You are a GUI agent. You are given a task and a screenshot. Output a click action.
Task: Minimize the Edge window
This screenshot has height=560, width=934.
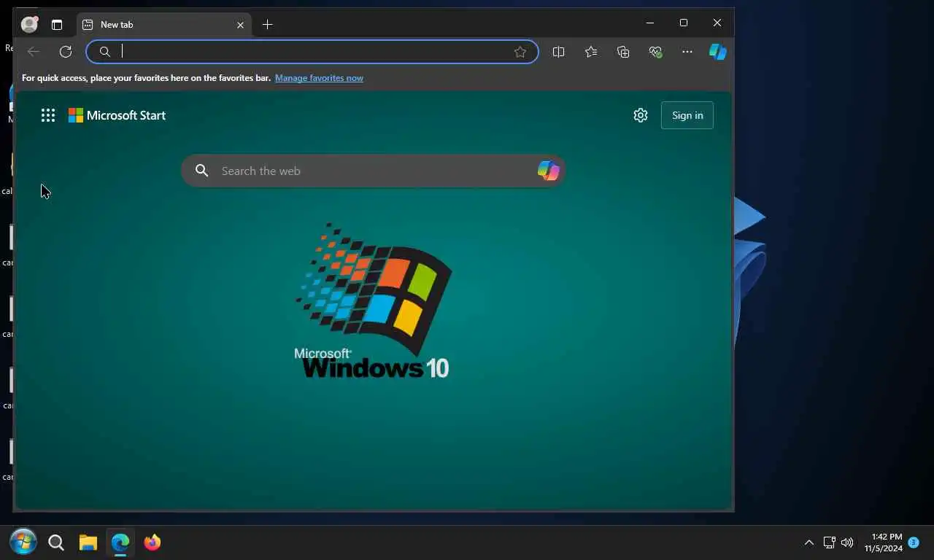click(649, 23)
